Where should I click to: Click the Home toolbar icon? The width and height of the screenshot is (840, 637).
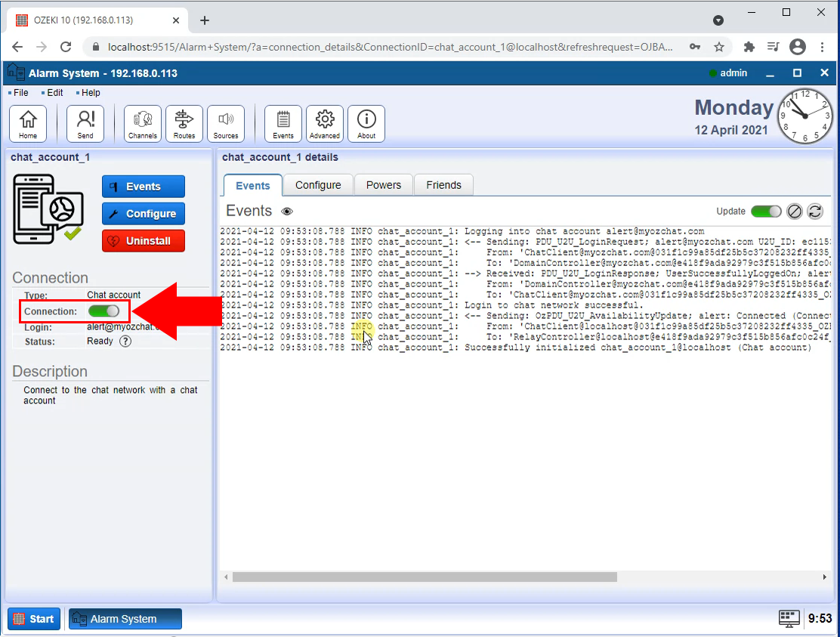click(x=28, y=123)
